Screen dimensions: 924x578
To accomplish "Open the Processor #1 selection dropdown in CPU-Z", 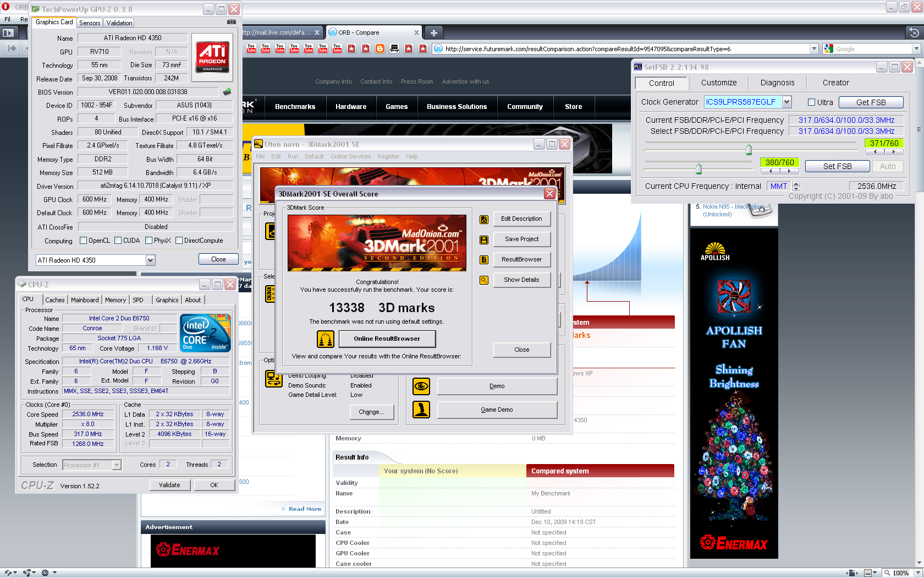I will tap(117, 465).
